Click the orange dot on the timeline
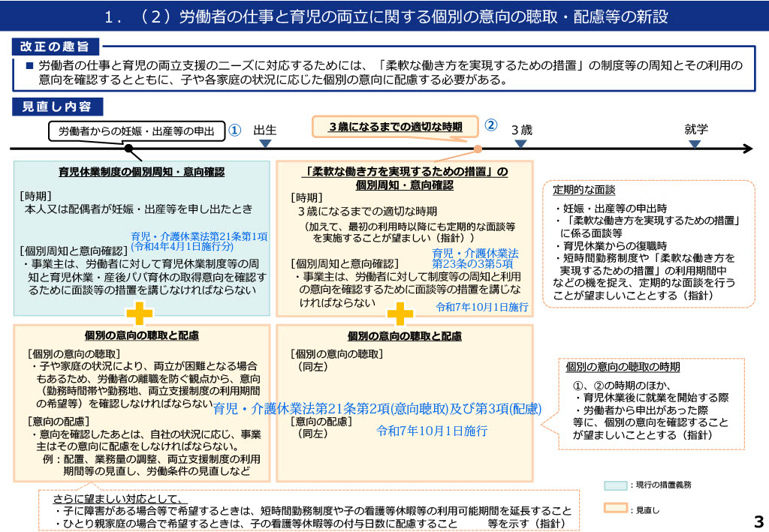The width and height of the screenshot is (769, 532). point(478,149)
